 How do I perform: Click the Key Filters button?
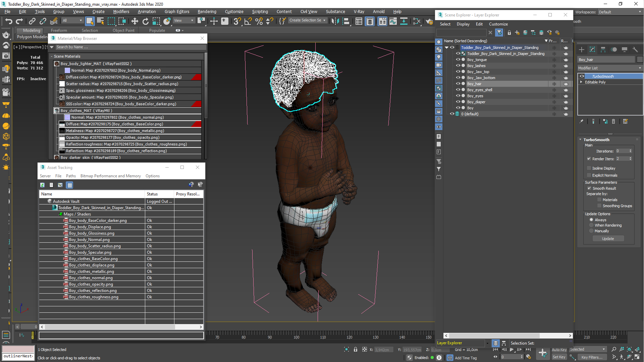(592, 357)
